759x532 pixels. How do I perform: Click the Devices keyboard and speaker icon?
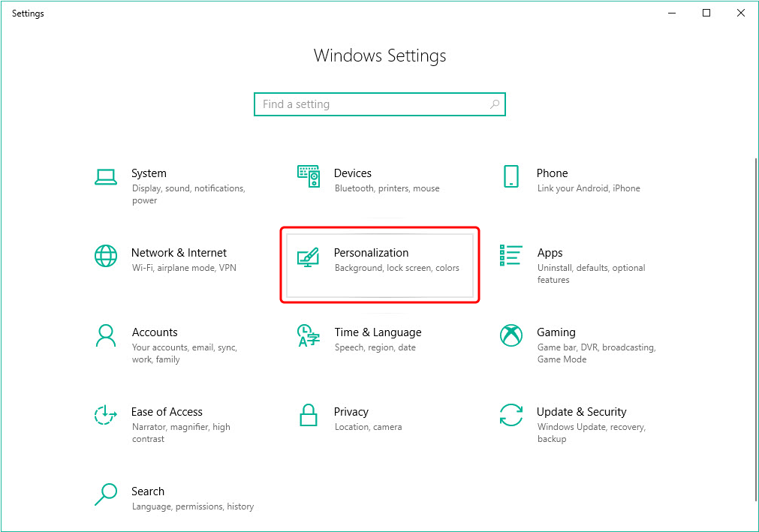pos(309,176)
